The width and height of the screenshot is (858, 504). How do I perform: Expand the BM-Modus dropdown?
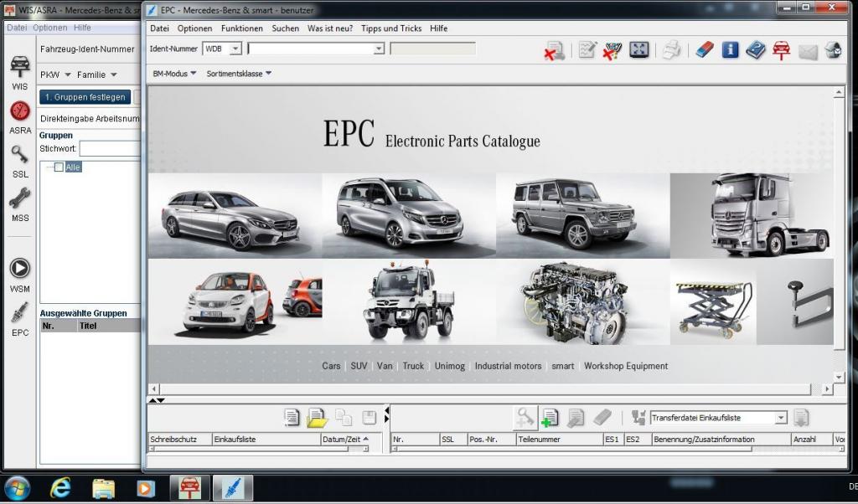pos(174,74)
